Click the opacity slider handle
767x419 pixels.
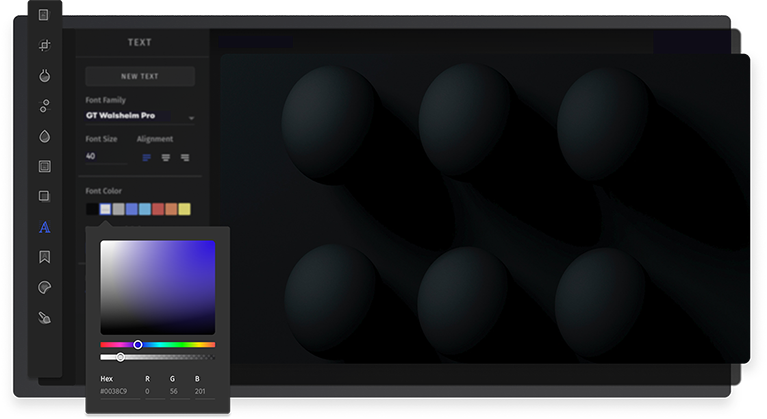pos(120,357)
